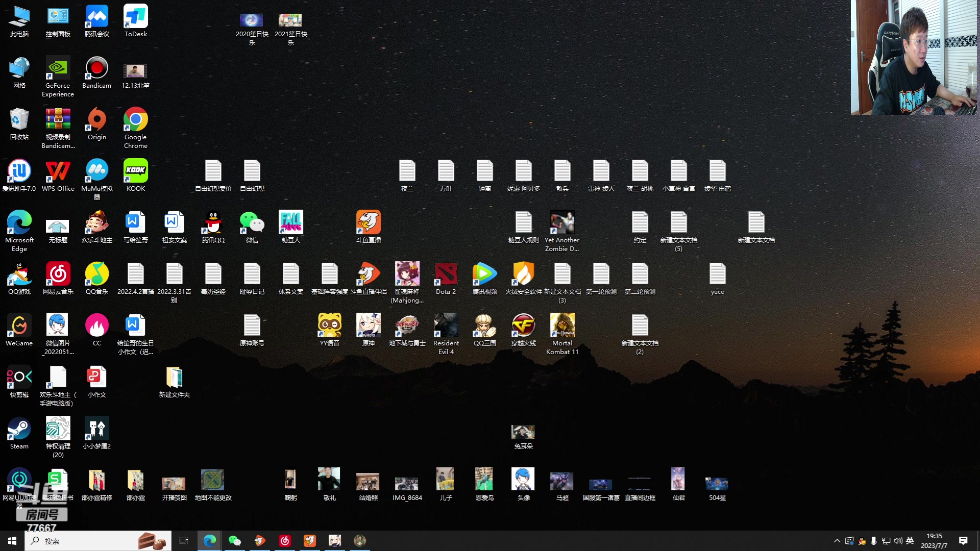Open the 原神 game icon
This screenshot has height=551, width=980.
click(x=369, y=330)
